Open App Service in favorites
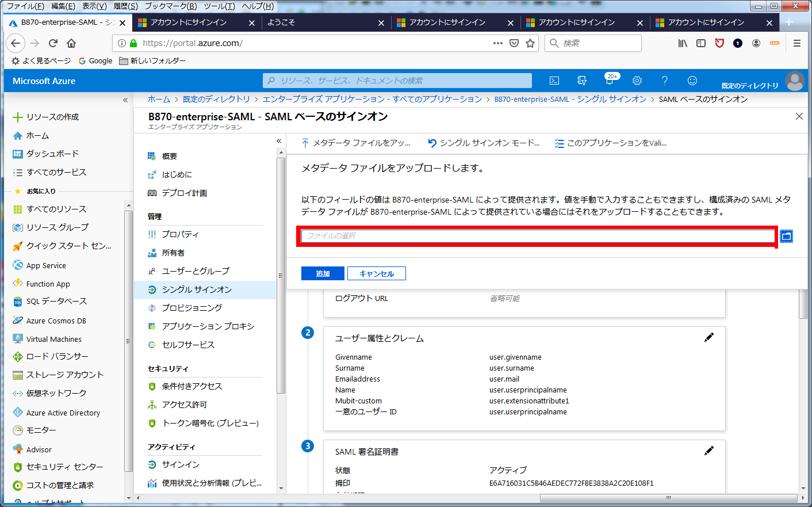This screenshot has width=812, height=507. tap(46, 265)
